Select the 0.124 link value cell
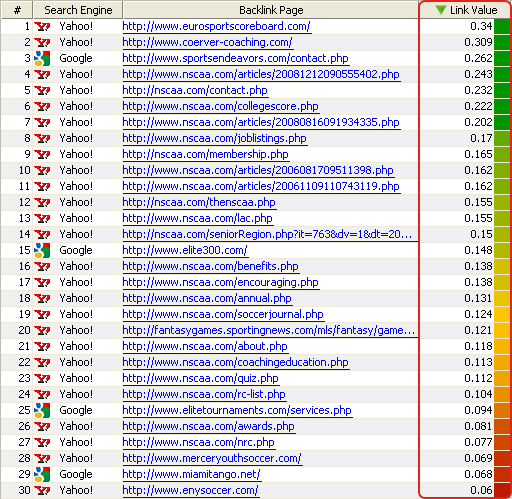Viewport: 512px width, 499px height. pos(457,314)
